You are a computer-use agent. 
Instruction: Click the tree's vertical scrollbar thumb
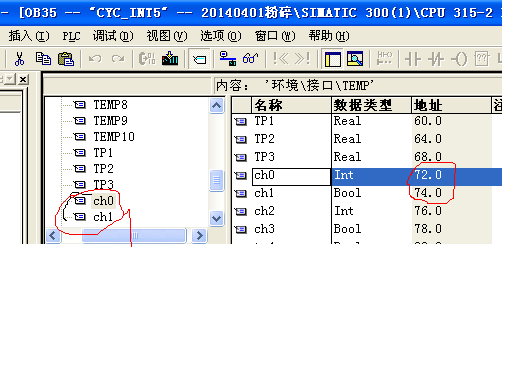coord(216,180)
